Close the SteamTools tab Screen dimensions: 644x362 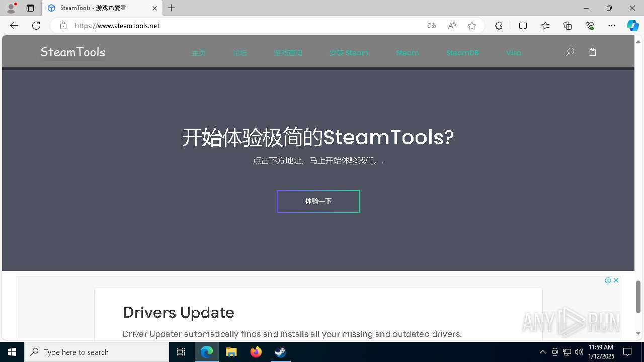[x=154, y=8]
